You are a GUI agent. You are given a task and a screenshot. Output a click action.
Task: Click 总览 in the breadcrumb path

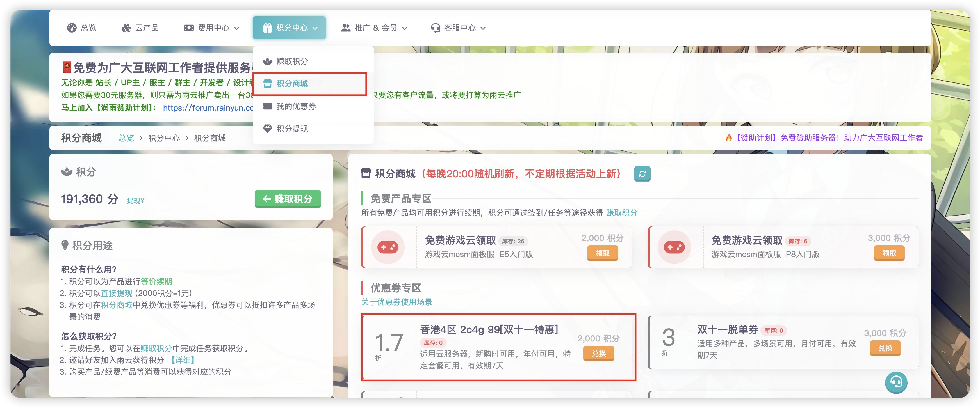coord(126,138)
